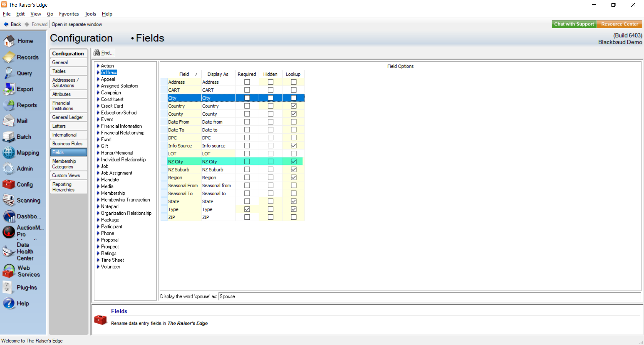Screen dimensions: 644x345
Task: Open the Batch module icon
Action: click(x=8, y=137)
